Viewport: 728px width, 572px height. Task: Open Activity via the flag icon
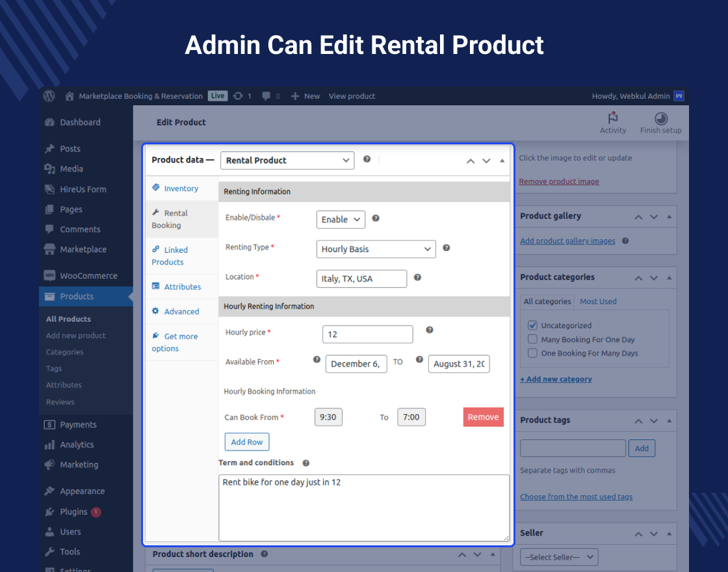(612, 117)
